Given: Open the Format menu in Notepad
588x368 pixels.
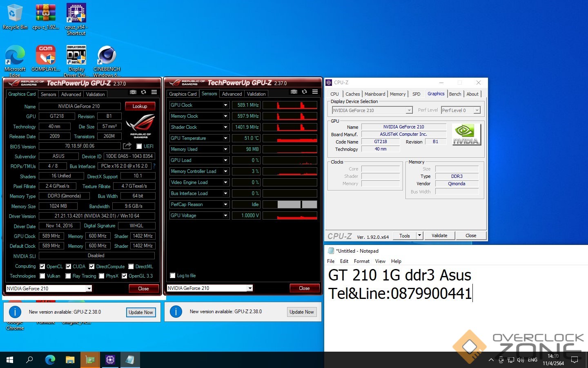Looking at the screenshot, I should coord(361,261).
